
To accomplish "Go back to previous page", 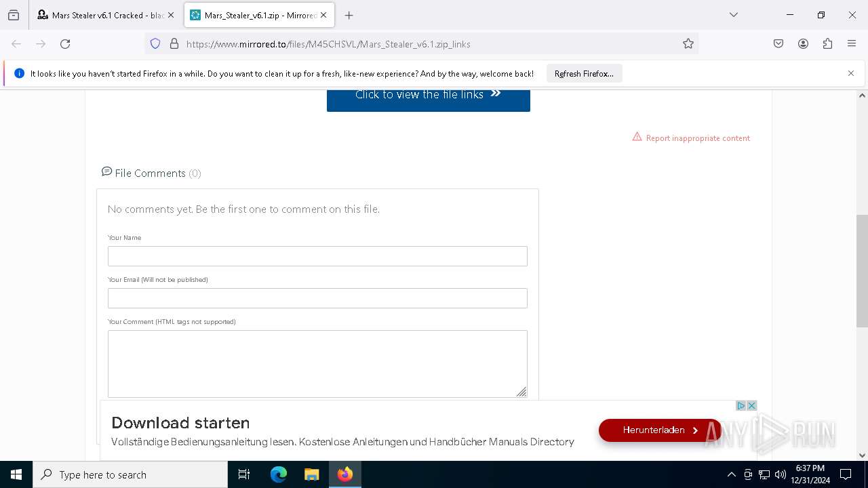I will (x=16, y=44).
